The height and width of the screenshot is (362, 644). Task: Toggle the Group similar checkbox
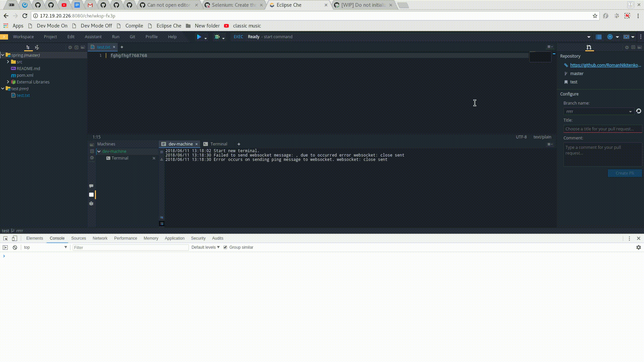pyautogui.click(x=225, y=247)
